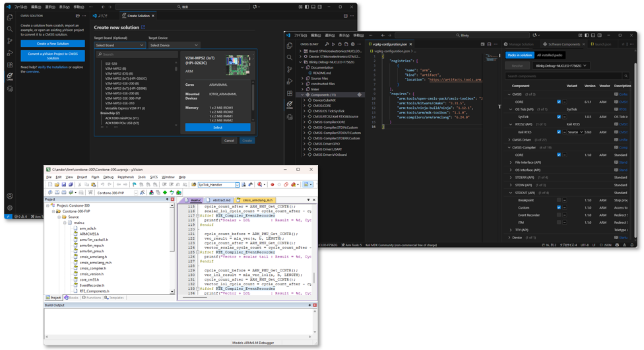The image size is (644, 350).
Task: Click Search icon in Blinky window sidebar
Action: tap(290, 57)
